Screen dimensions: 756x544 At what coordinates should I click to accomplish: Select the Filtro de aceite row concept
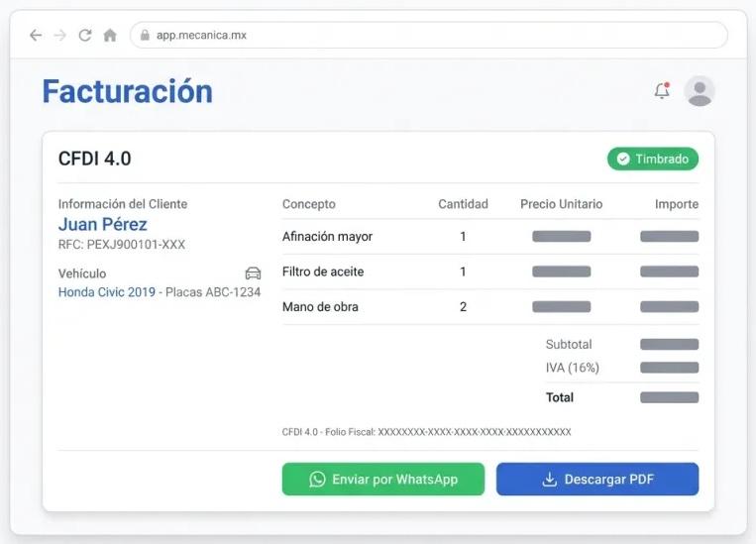click(x=323, y=272)
